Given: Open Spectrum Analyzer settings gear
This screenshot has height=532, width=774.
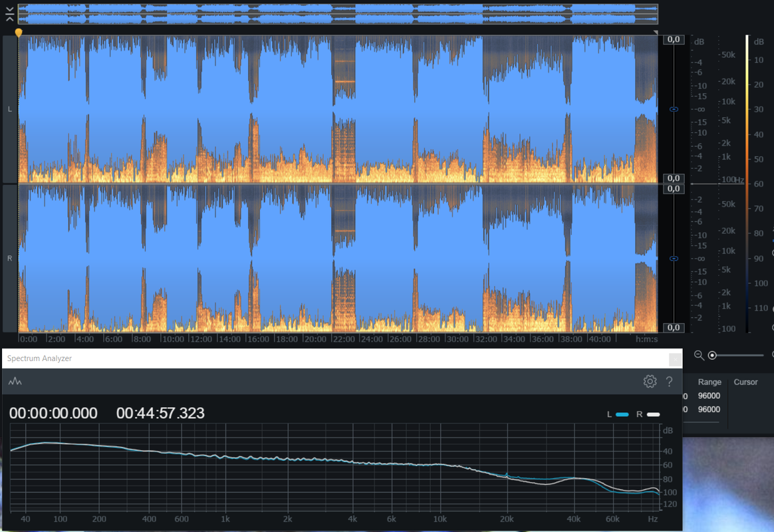Looking at the screenshot, I should pos(650,382).
